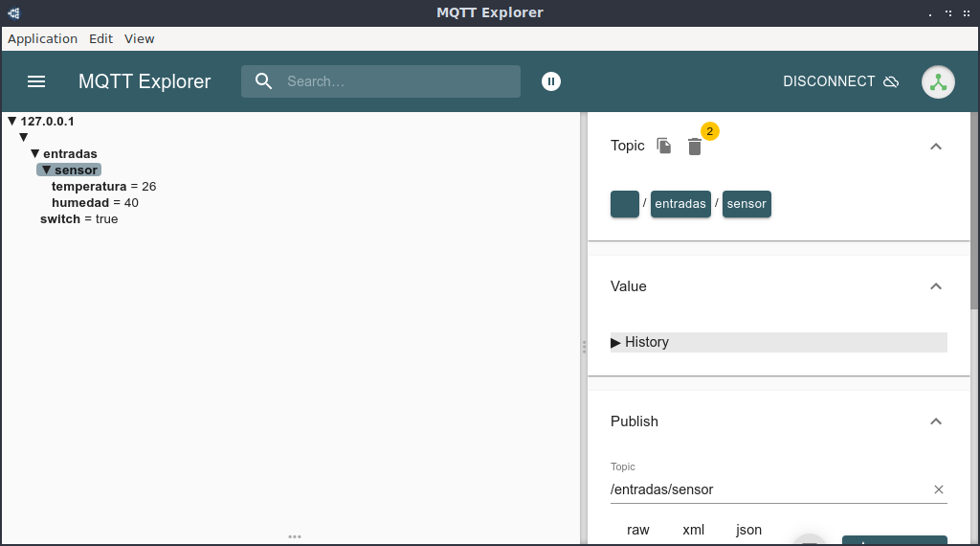Open the connection health avatar icon
The image size is (980, 546).
tap(938, 82)
